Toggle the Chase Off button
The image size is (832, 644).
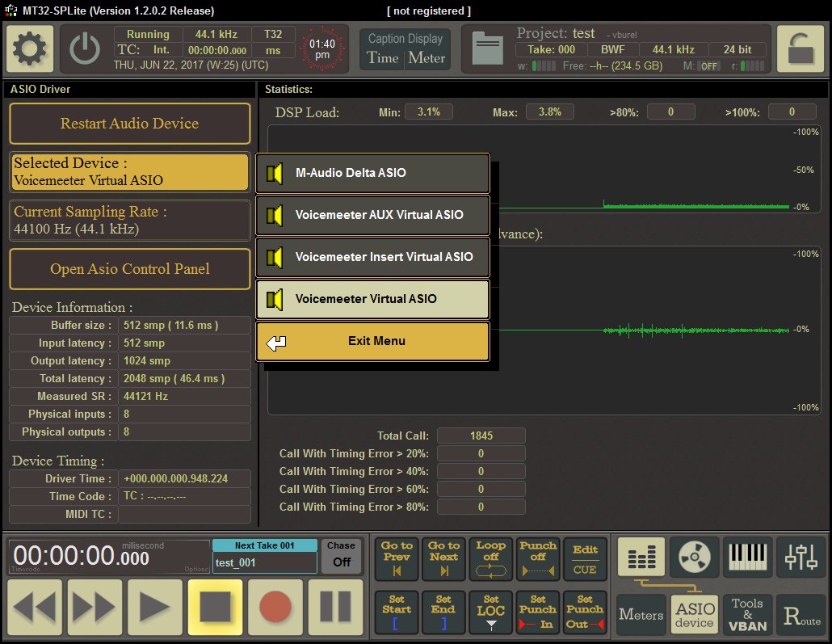tap(341, 555)
